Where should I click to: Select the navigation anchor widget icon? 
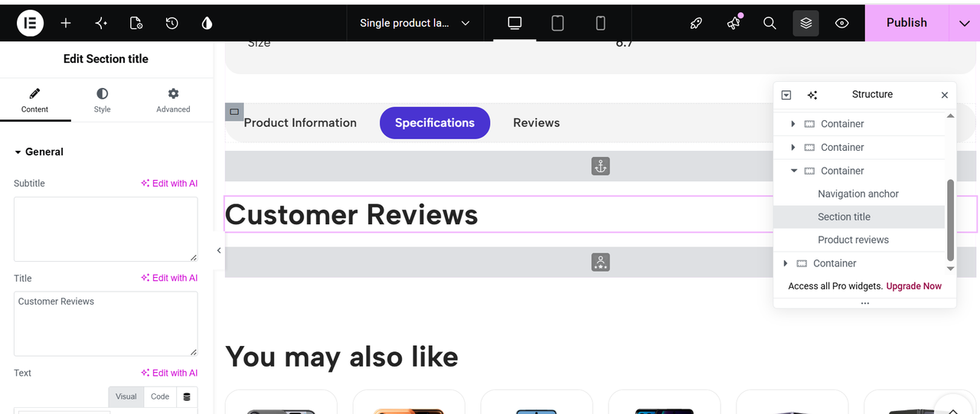point(600,166)
